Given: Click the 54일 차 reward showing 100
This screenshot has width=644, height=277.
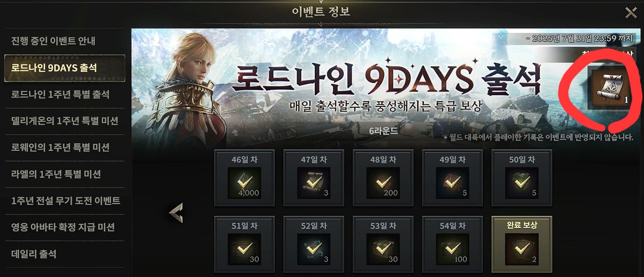Looking at the screenshot, I should pos(453,249).
